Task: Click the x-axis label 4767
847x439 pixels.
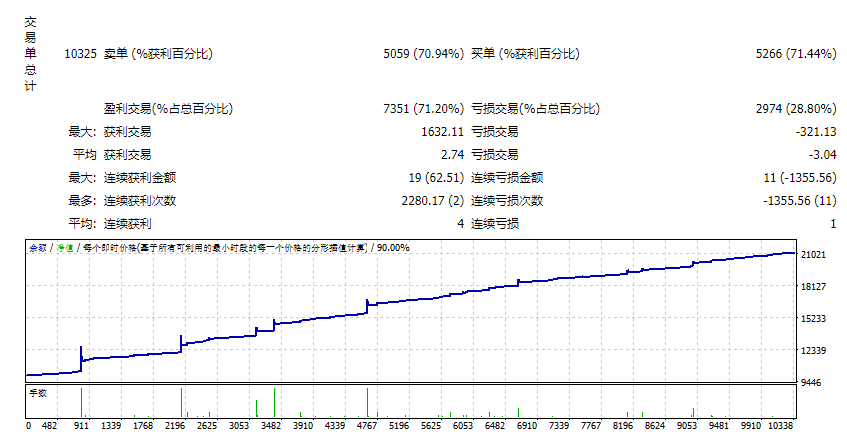Action: tap(367, 426)
